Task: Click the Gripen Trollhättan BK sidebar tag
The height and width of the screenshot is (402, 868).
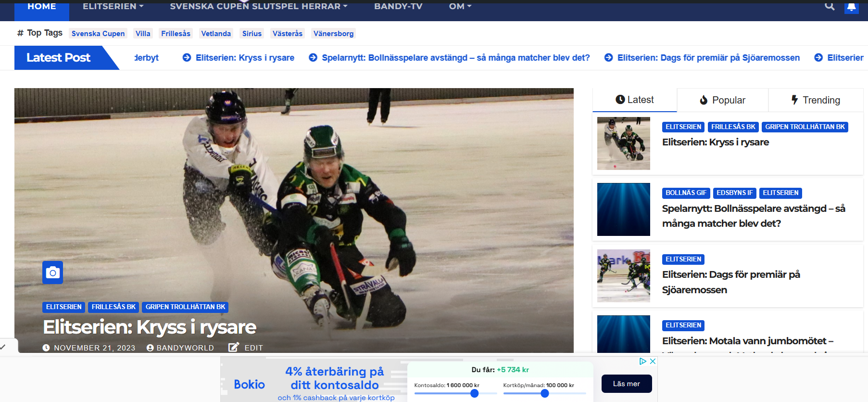Action: tap(805, 127)
